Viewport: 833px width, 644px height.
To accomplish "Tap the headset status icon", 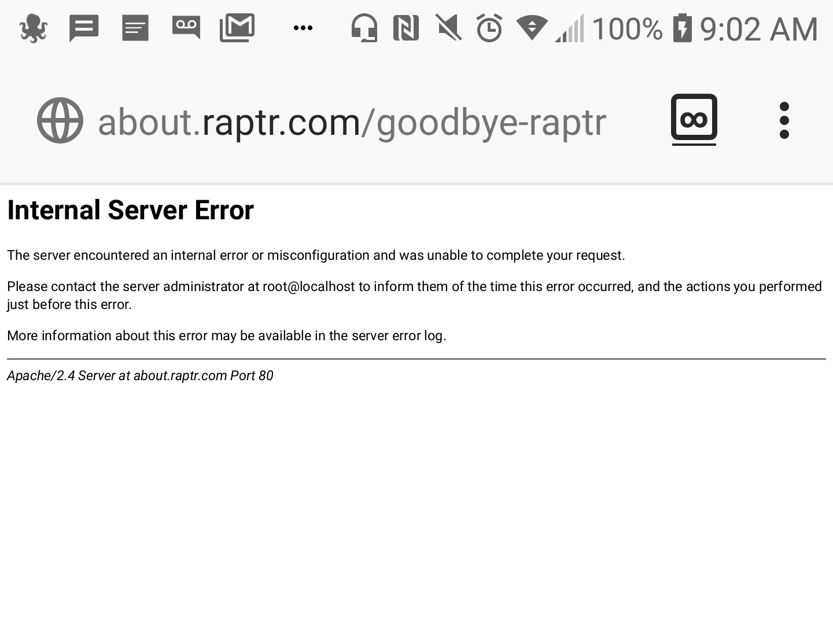I will coord(364,28).
